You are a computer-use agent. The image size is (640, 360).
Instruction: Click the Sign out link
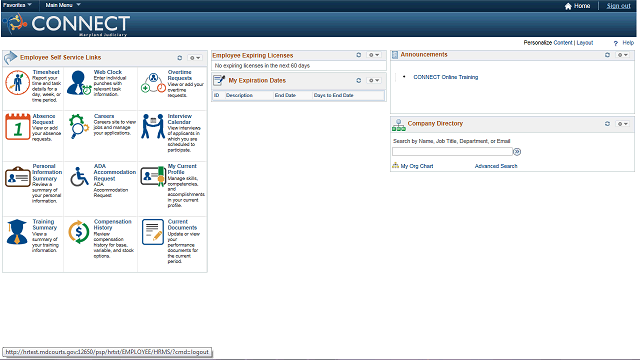point(618,6)
